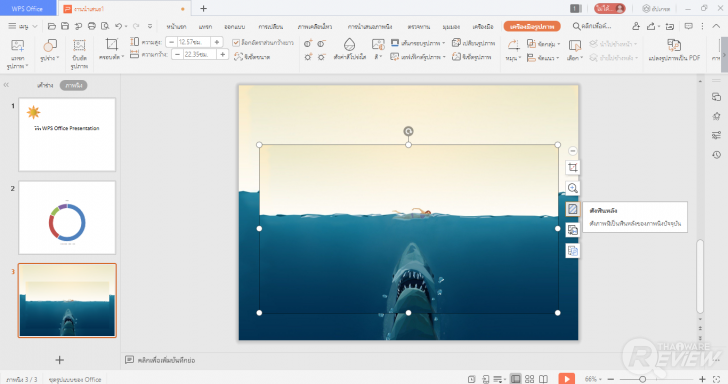Switch to slide sorter grid view

pos(529,379)
